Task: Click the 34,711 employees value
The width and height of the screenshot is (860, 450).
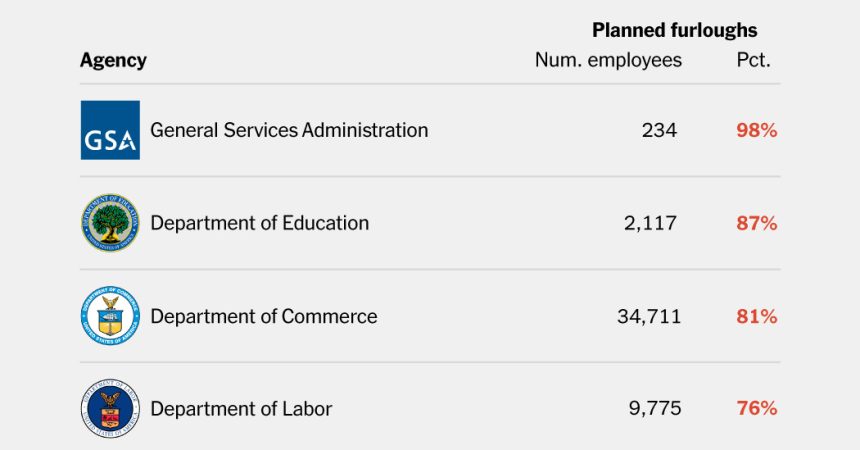Action: click(649, 316)
